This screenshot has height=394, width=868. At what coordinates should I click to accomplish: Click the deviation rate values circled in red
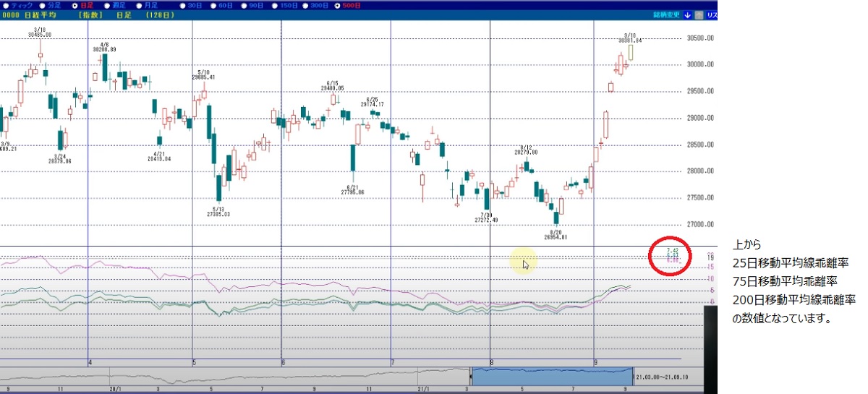click(x=672, y=255)
